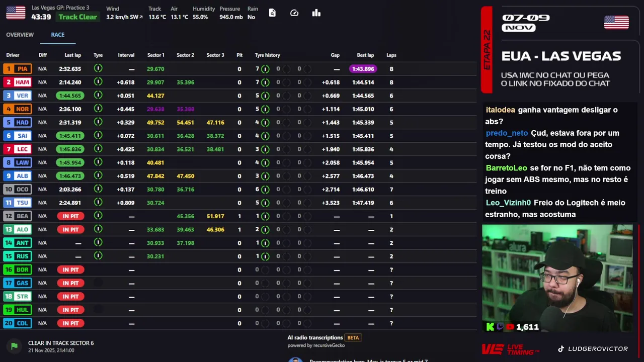Click the Tyre column icon in VER row

click(98, 95)
